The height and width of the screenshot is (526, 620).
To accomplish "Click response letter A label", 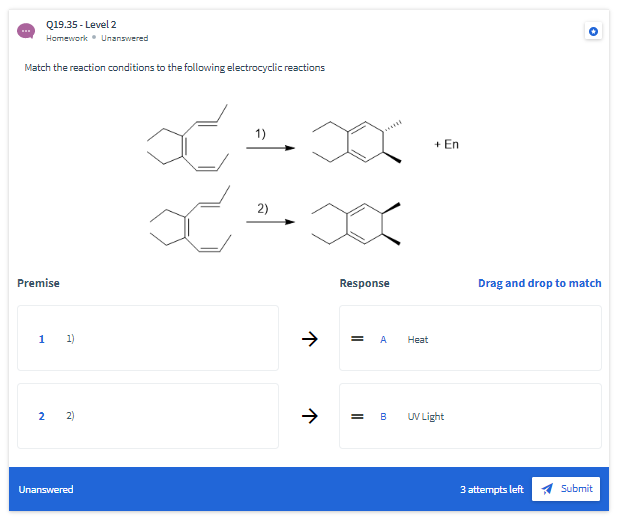I will click(x=383, y=339).
